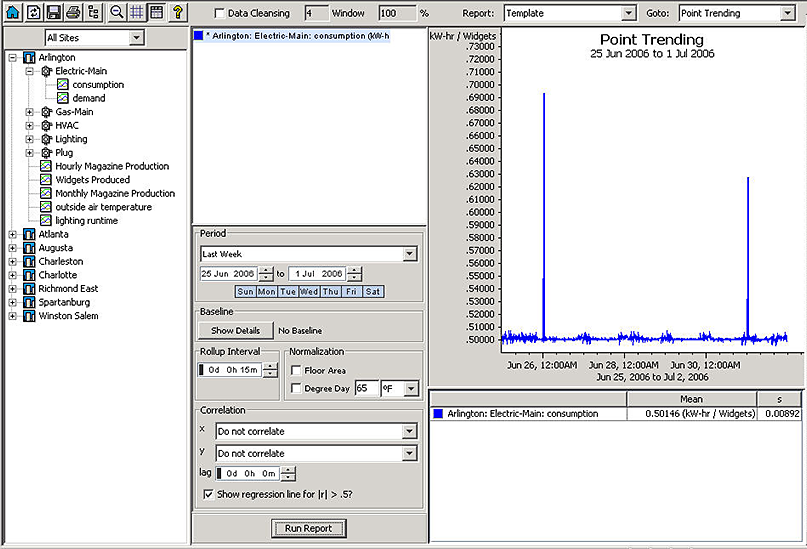Image resolution: width=807 pixels, height=549 pixels.
Task: Click the Save floppy disk icon
Action: (x=52, y=13)
